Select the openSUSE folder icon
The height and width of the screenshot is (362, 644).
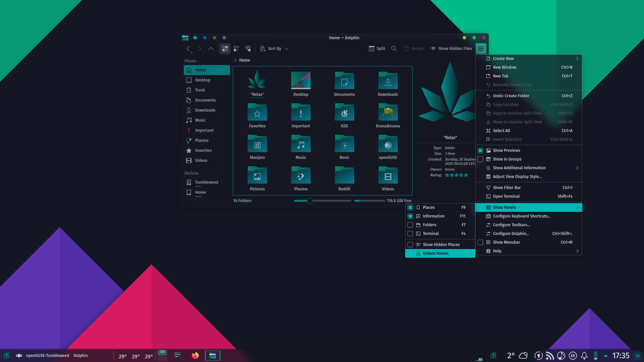(x=388, y=143)
